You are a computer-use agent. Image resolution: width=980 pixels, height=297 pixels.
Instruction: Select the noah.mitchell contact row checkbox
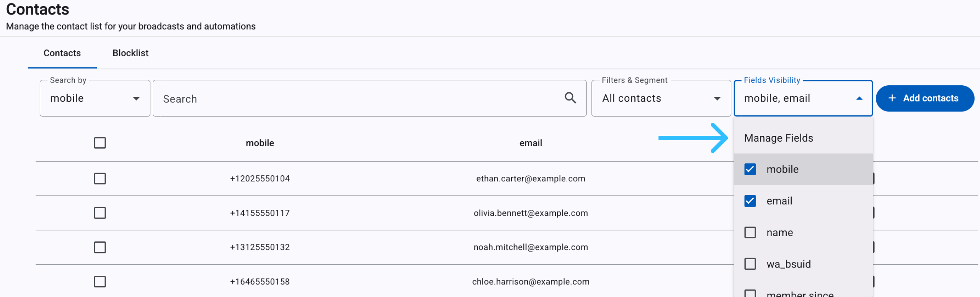click(100, 247)
